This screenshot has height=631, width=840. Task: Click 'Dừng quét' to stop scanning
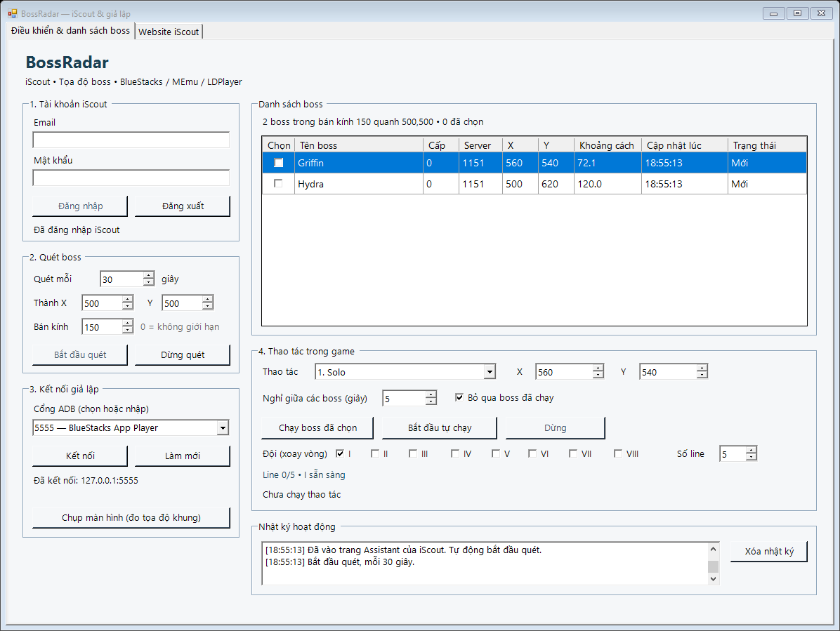tap(183, 355)
